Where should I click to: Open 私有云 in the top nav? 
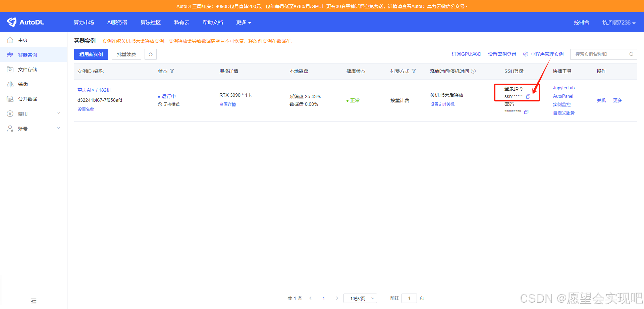pyautogui.click(x=182, y=23)
